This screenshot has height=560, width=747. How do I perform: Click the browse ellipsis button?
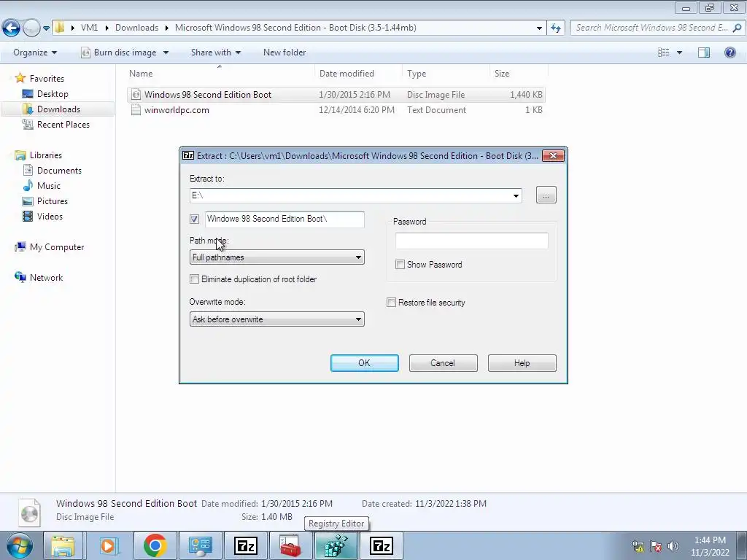[x=546, y=195]
